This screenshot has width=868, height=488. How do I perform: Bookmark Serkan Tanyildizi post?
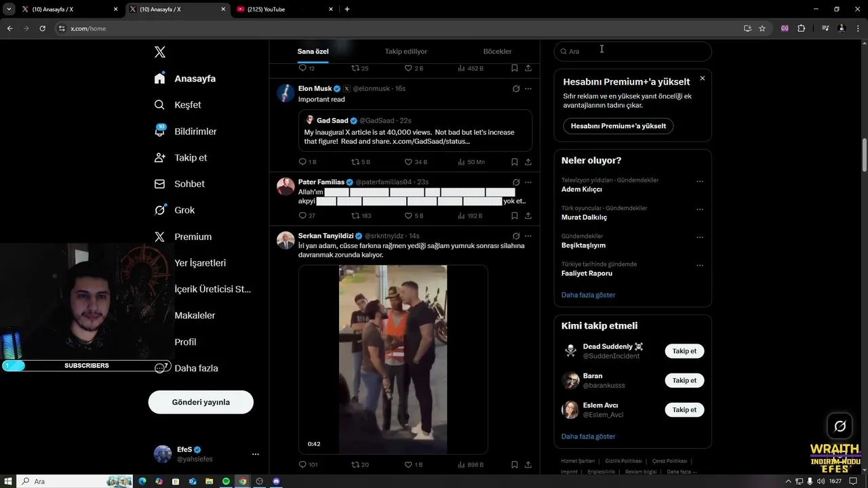coord(515,465)
